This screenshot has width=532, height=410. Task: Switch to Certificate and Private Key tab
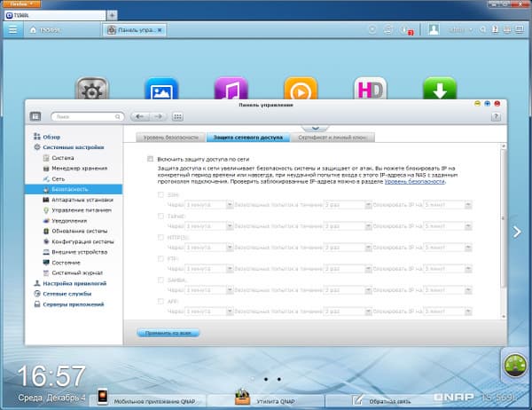pos(332,138)
